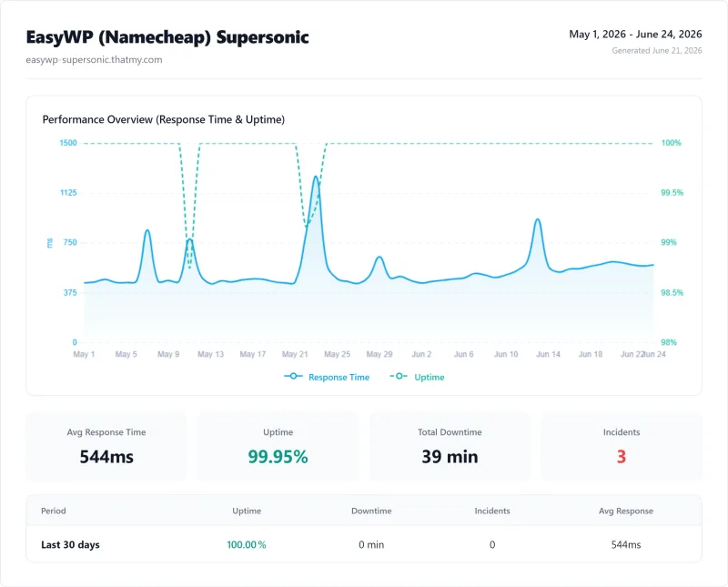Click the EasyWP (Namecheap) Supersonic title
The height and width of the screenshot is (587, 728).
(x=167, y=37)
